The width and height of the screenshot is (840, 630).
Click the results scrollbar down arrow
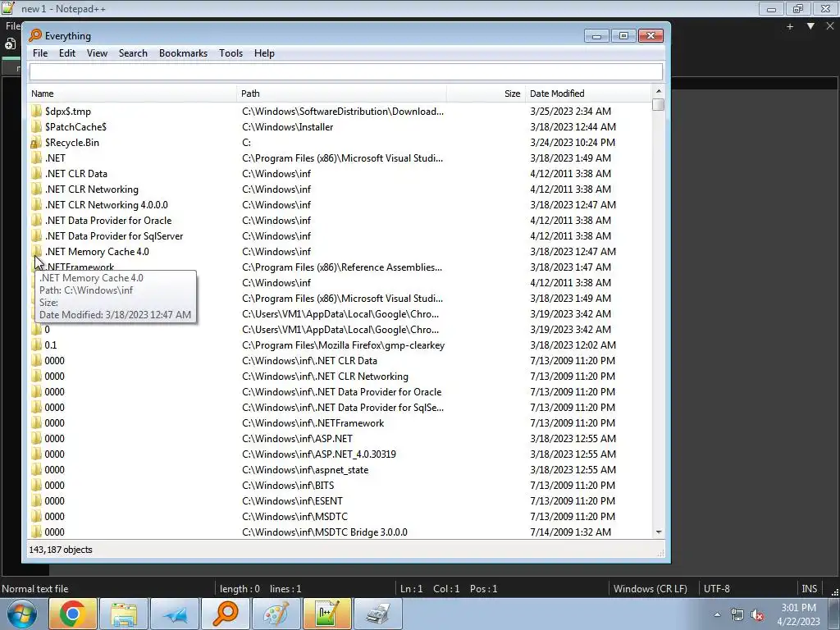(659, 532)
